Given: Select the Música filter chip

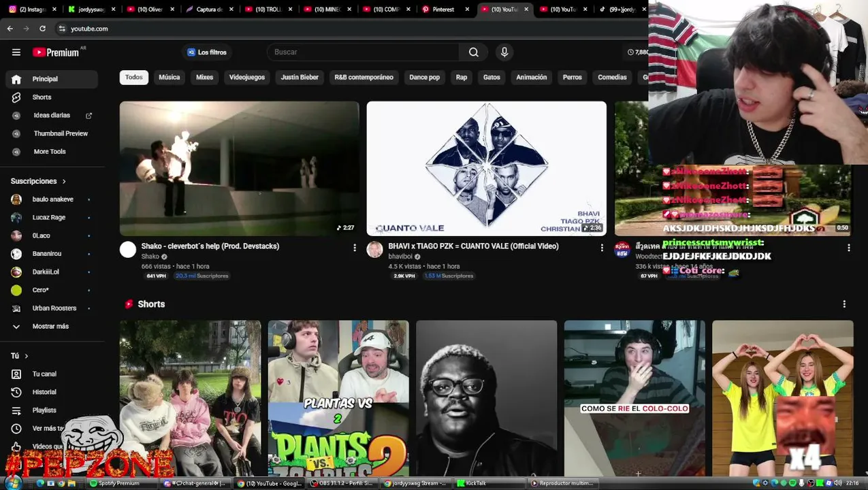Looking at the screenshot, I should point(170,78).
